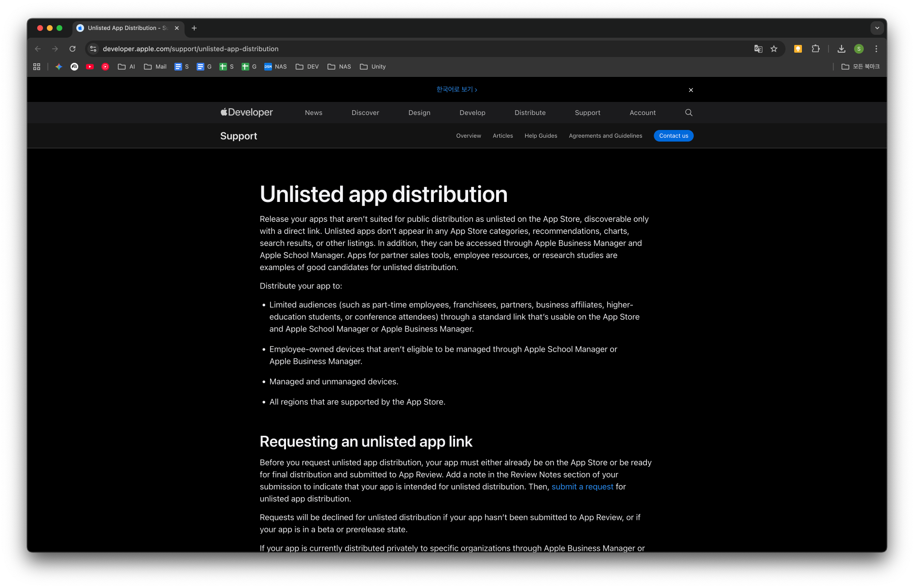
Task: Click the 한국어로 보기 link
Action: pyautogui.click(x=457, y=89)
